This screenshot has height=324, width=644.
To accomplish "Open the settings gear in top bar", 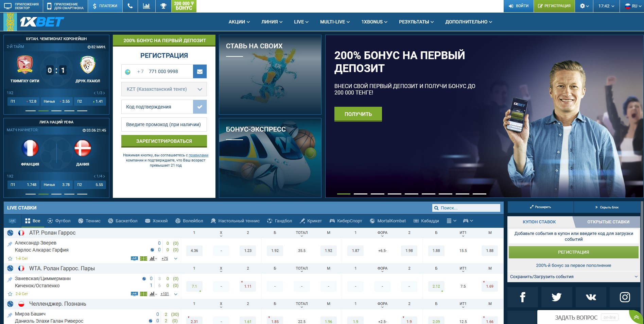I will pos(584,6).
